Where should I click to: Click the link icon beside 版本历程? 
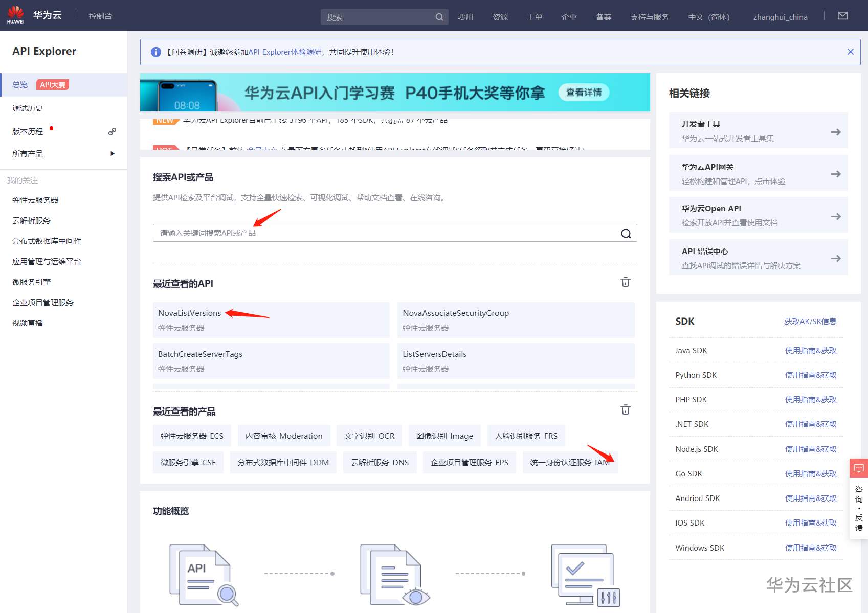[x=112, y=132]
